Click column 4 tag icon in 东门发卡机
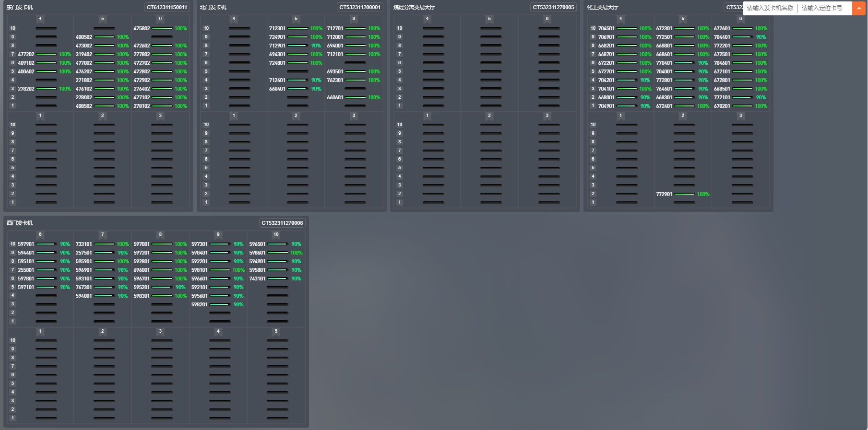 pos(40,19)
